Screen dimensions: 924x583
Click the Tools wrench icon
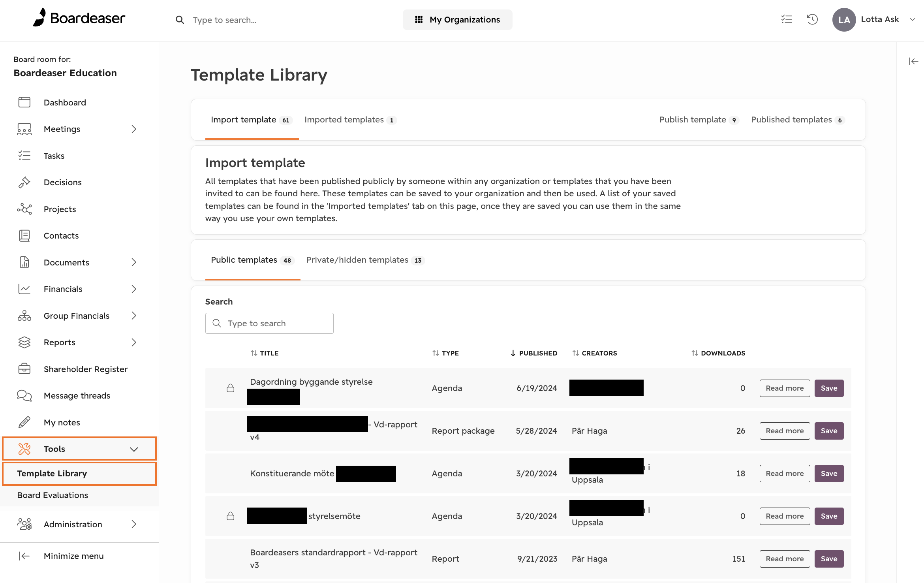[x=24, y=449]
